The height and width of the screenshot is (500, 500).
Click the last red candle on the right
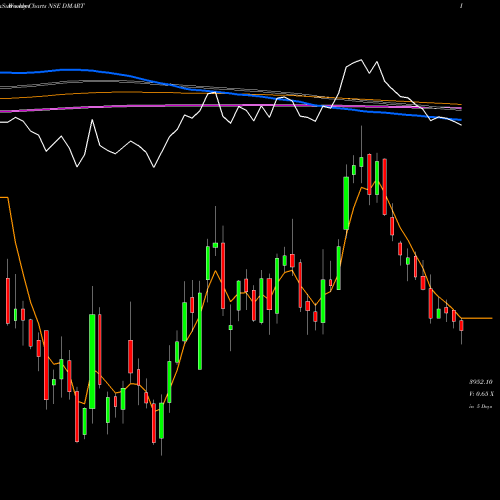click(x=461, y=325)
